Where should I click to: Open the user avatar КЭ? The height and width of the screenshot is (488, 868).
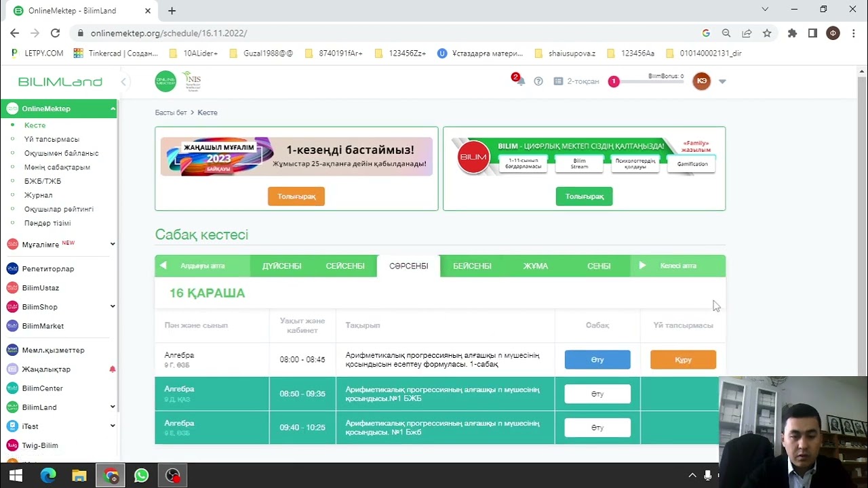701,81
